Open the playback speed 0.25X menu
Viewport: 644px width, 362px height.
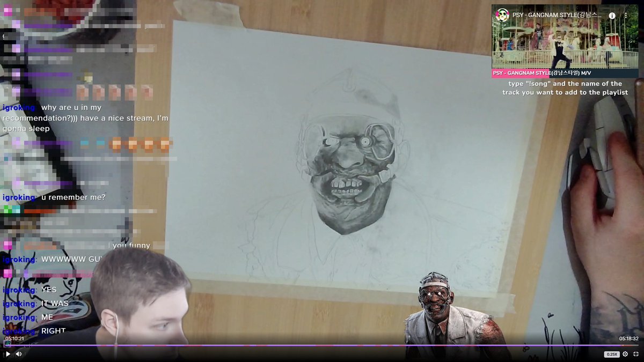click(611, 354)
